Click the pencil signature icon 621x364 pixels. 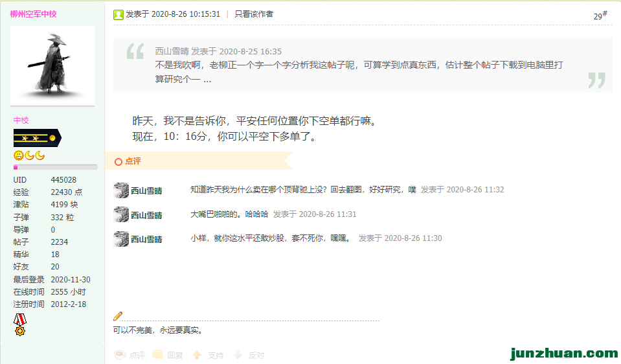point(118,315)
